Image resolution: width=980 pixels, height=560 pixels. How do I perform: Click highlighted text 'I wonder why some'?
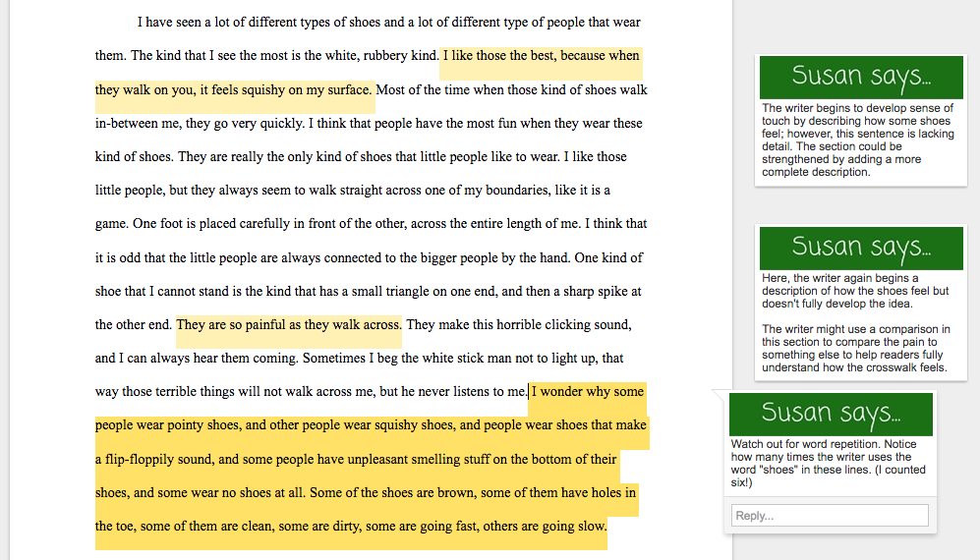click(x=587, y=391)
